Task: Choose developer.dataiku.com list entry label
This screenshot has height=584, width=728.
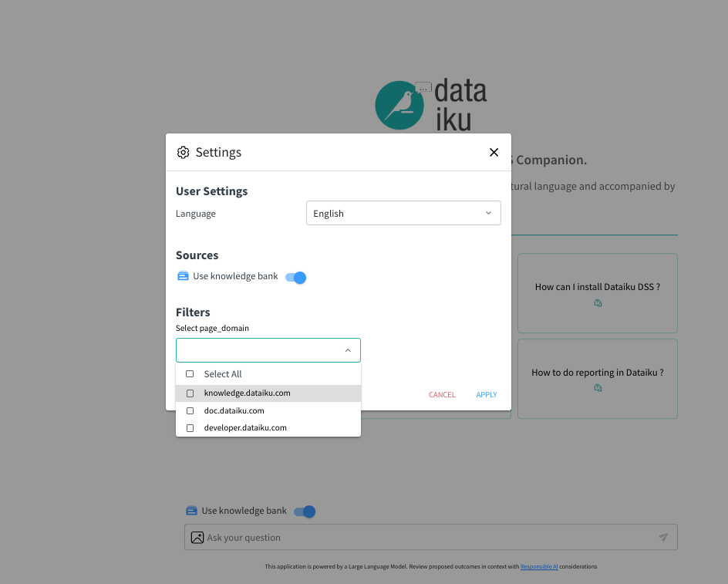Action: tap(245, 428)
